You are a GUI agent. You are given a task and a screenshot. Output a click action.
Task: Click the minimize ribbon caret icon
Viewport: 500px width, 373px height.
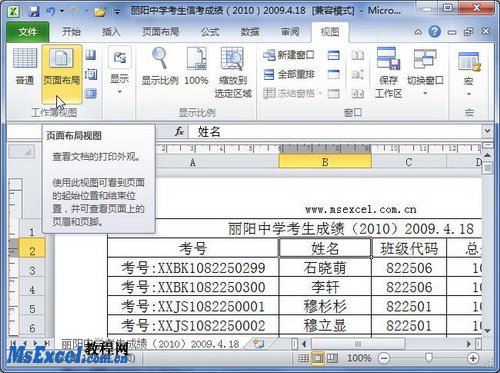click(418, 32)
